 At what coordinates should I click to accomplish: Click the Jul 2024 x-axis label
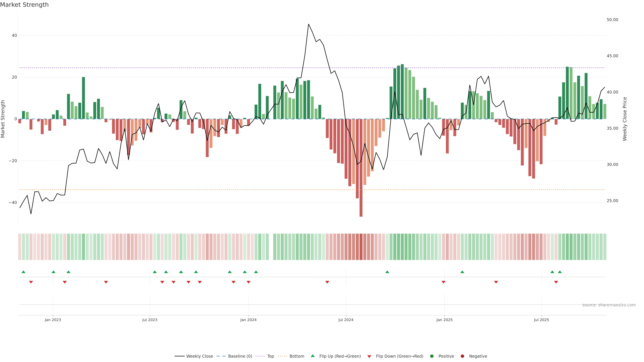point(346,320)
